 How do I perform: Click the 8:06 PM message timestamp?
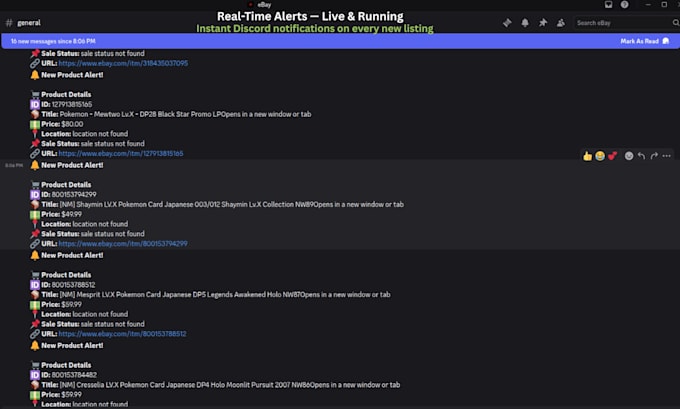[14, 166]
